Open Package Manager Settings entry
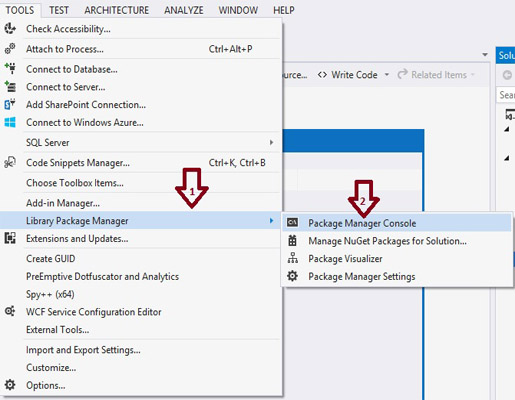 click(397, 276)
